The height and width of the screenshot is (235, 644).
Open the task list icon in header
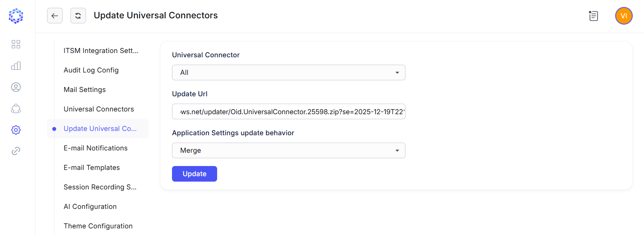tap(593, 16)
